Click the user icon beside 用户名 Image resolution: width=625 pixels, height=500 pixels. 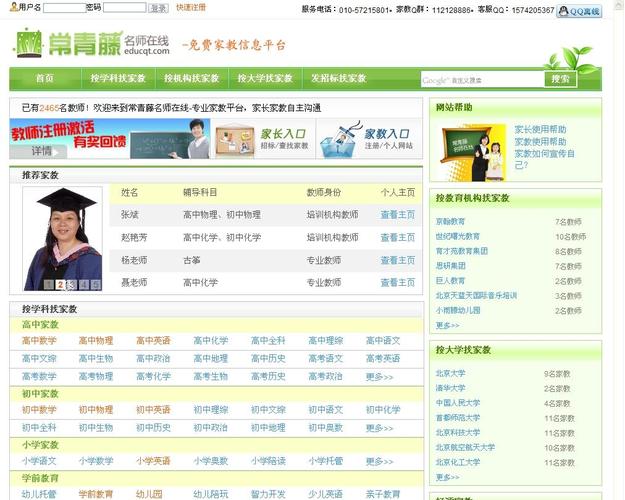tap(14, 6)
